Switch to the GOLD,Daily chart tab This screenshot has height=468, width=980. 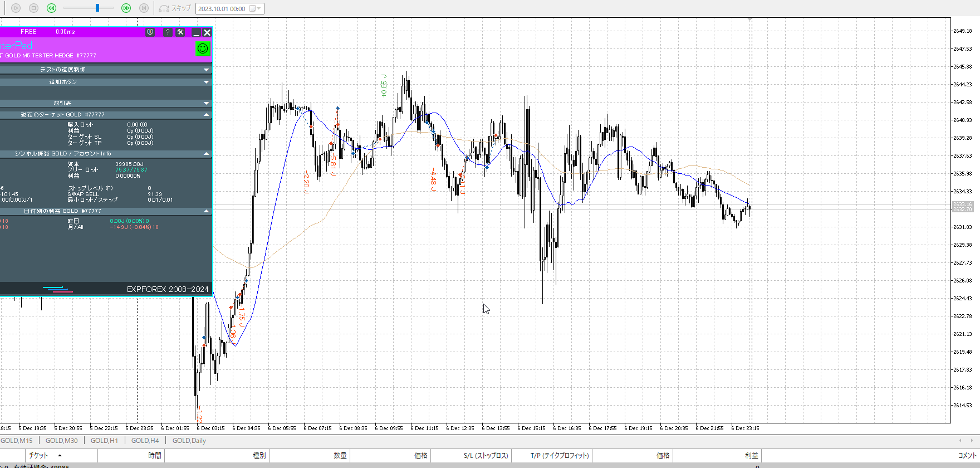189,441
